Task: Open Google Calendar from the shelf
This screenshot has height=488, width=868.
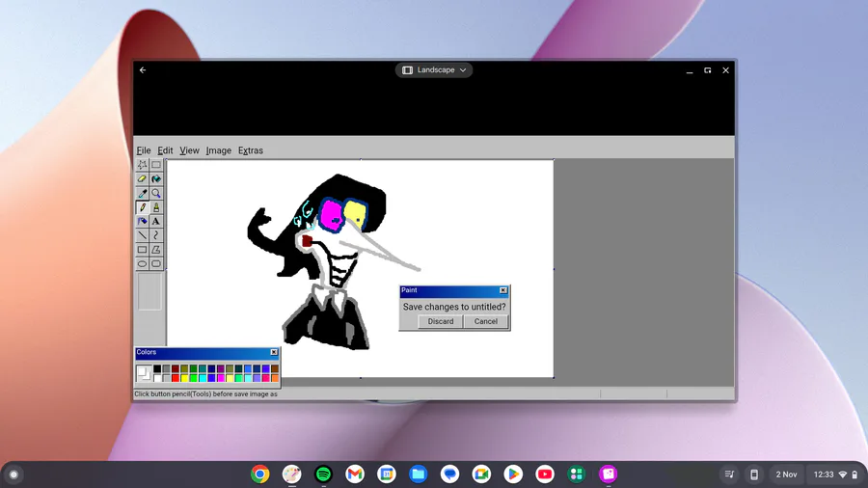Action: point(387,474)
